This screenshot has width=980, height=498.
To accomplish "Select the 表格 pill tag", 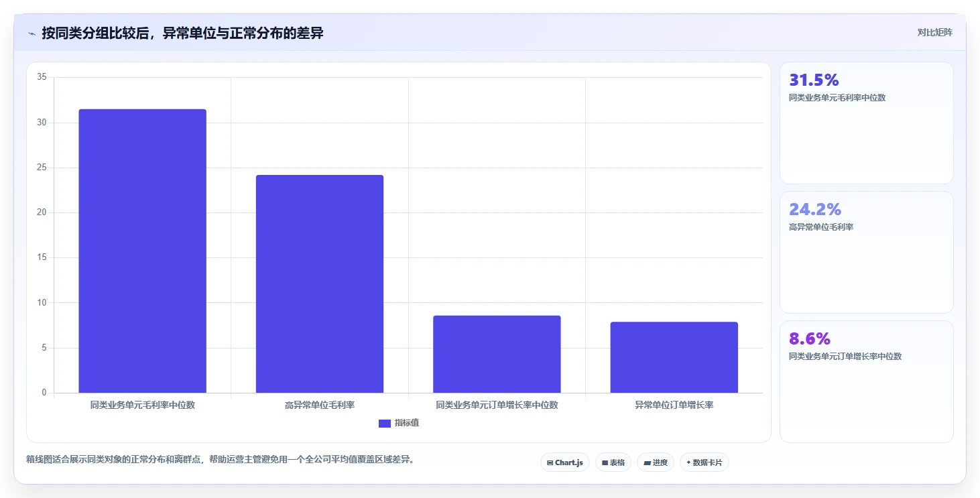I will click(613, 462).
